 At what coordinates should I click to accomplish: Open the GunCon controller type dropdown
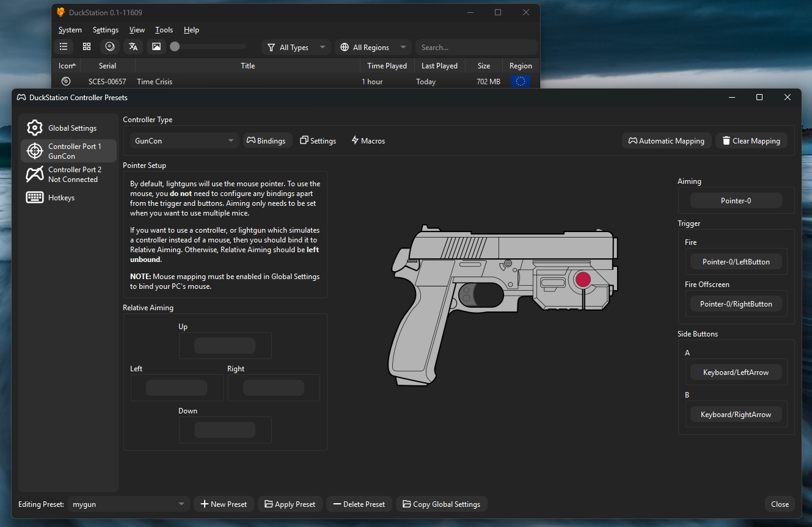tap(185, 140)
